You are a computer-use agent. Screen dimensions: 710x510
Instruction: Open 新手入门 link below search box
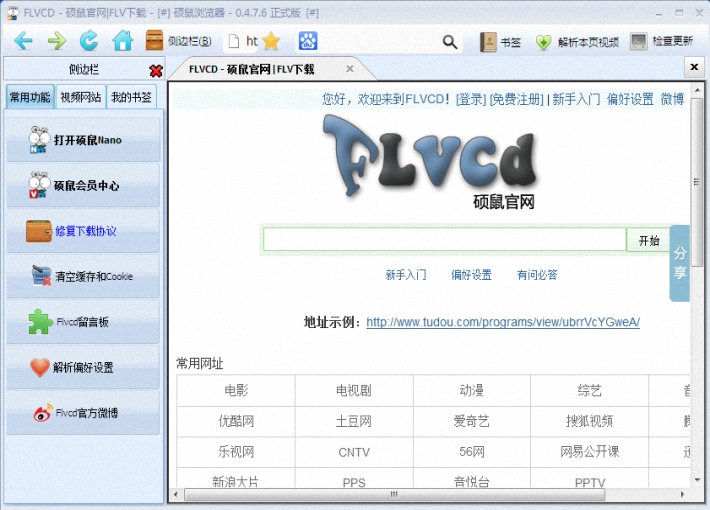pyautogui.click(x=406, y=274)
